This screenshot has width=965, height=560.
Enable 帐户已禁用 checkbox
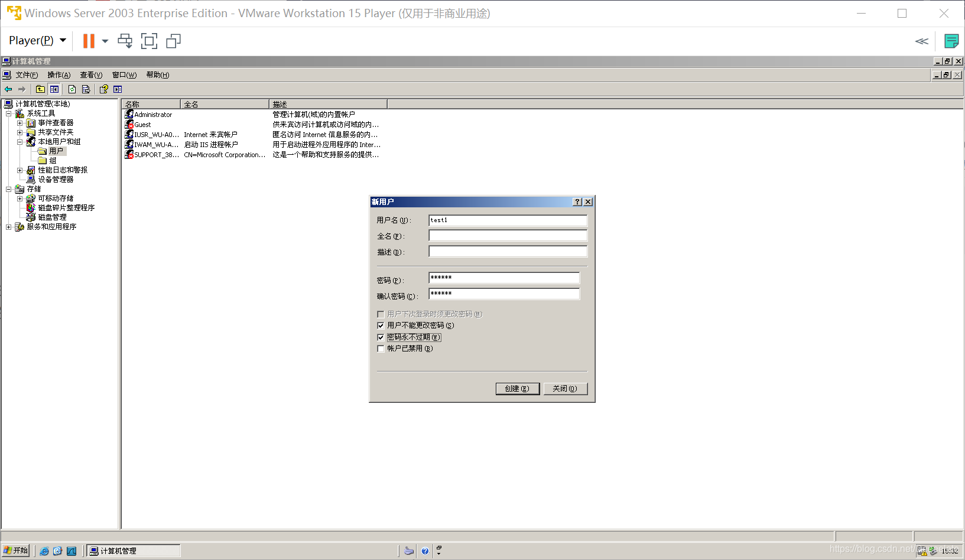tap(381, 349)
